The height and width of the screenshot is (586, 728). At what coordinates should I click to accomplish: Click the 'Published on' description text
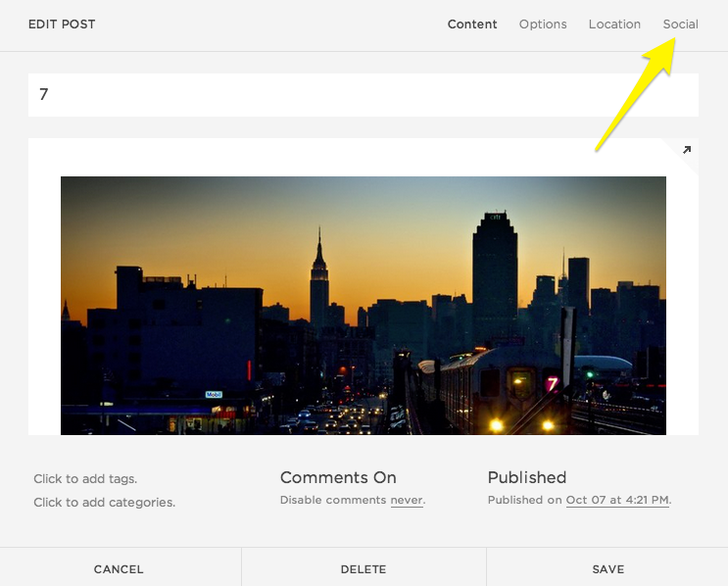(525, 500)
